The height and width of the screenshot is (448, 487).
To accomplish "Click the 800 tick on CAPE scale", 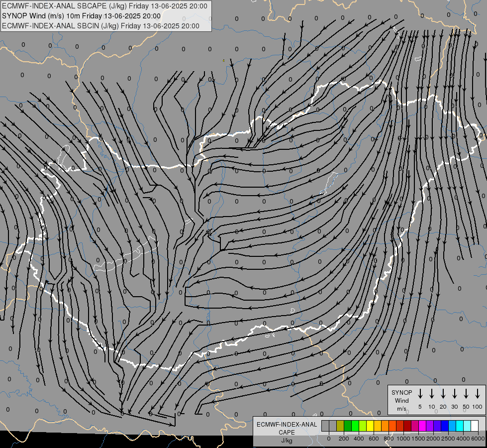I will coord(389,439).
